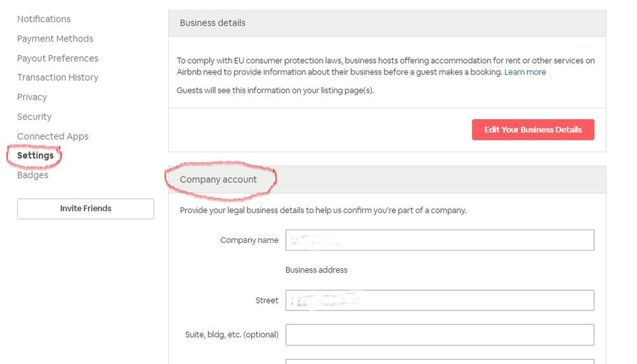The width and height of the screenshot is (637, 364).
Task: Follow the Learn more link
Action: pyautogui.click(x=525, y=72)
